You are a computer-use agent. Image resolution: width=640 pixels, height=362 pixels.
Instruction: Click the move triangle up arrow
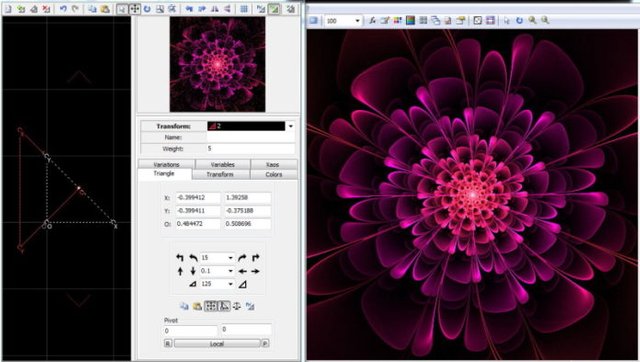point(180,271)
